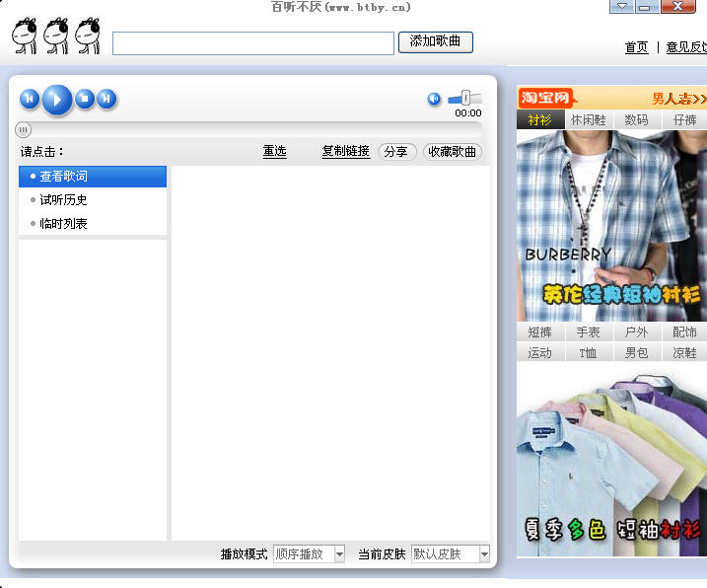Click the cartoon mascot logo
This screenshot has height=588, width=707.
(x=57, y=36)
